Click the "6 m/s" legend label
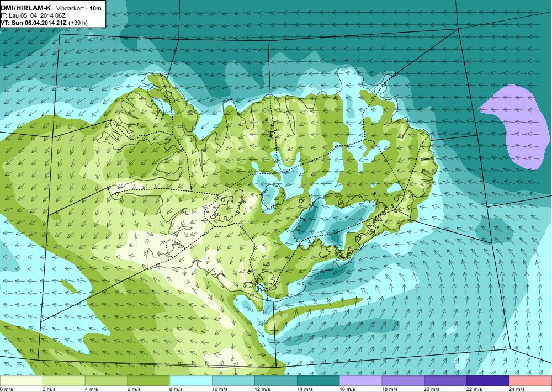Screen dimensions: 552x392 point(134,389)
